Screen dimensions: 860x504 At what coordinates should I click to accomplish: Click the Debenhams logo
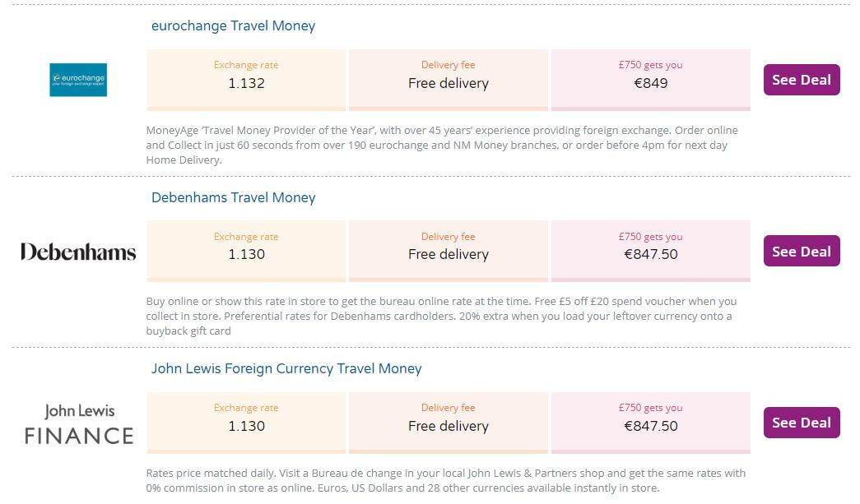point(78,252)
